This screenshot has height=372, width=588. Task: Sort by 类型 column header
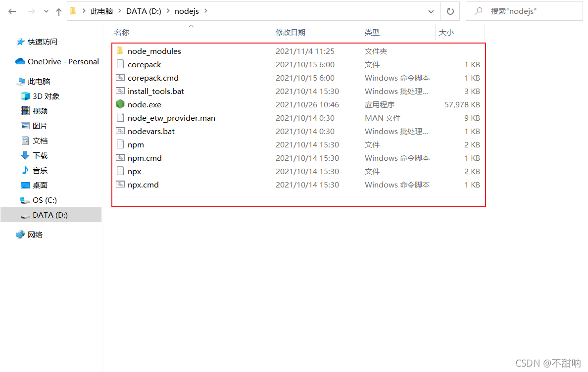click(372, 33)
